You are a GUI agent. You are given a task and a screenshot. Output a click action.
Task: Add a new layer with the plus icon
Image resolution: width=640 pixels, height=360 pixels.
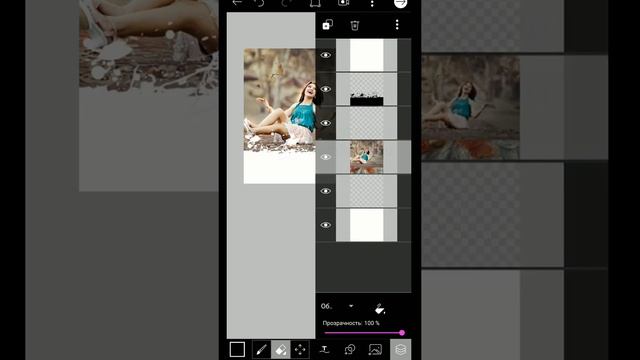(x=327, y=25)
